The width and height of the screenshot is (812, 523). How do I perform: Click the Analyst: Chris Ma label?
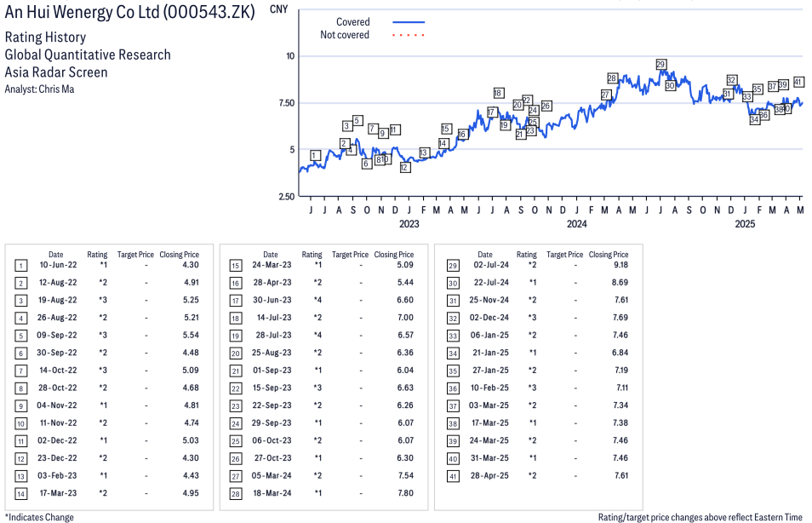[x=39, y=89]
